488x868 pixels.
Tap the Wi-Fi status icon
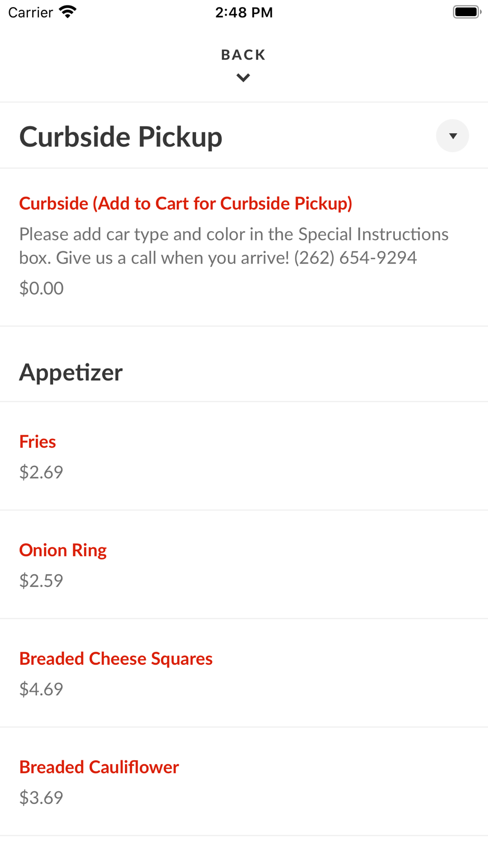click(x=68, y=12)
